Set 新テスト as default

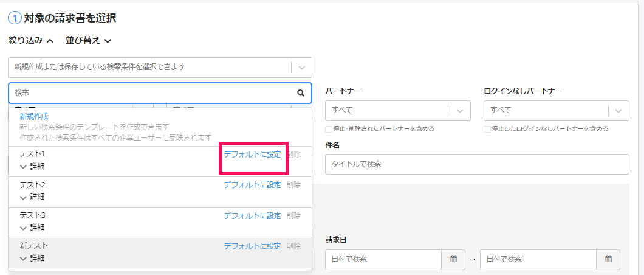point(252,246)
